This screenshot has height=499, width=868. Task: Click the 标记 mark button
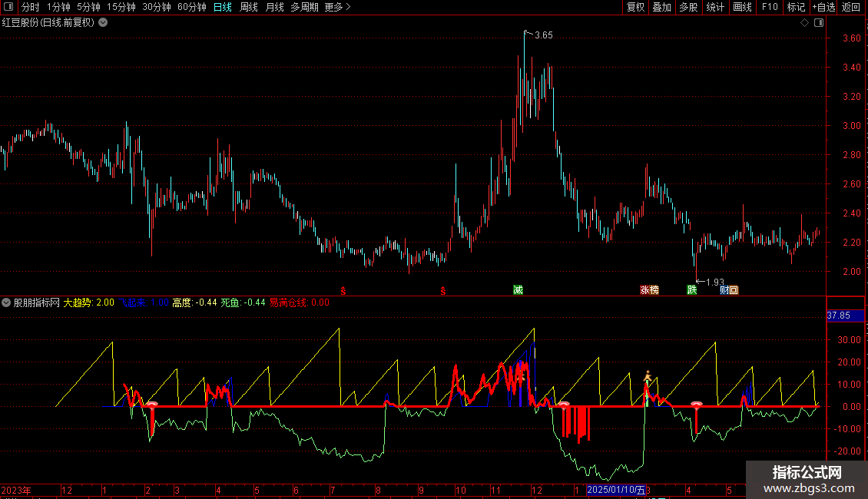coord(796,7)
